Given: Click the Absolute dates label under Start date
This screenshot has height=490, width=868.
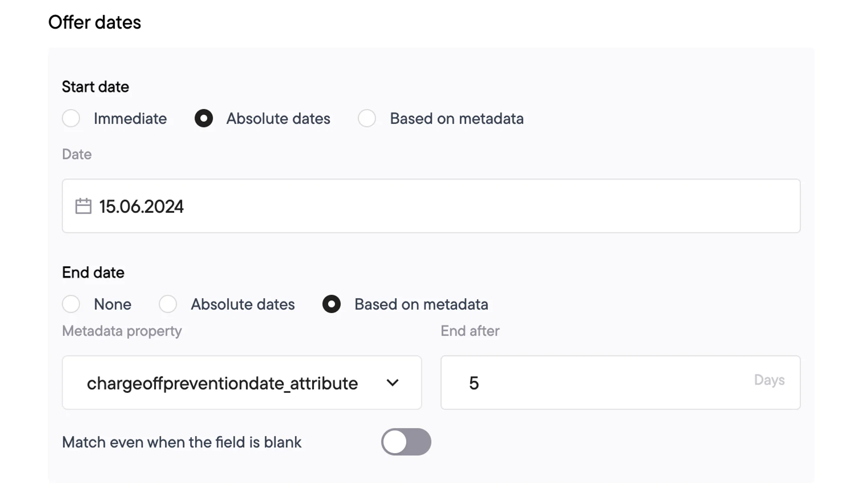Looking at the screenshot, I should coord(278,118).
